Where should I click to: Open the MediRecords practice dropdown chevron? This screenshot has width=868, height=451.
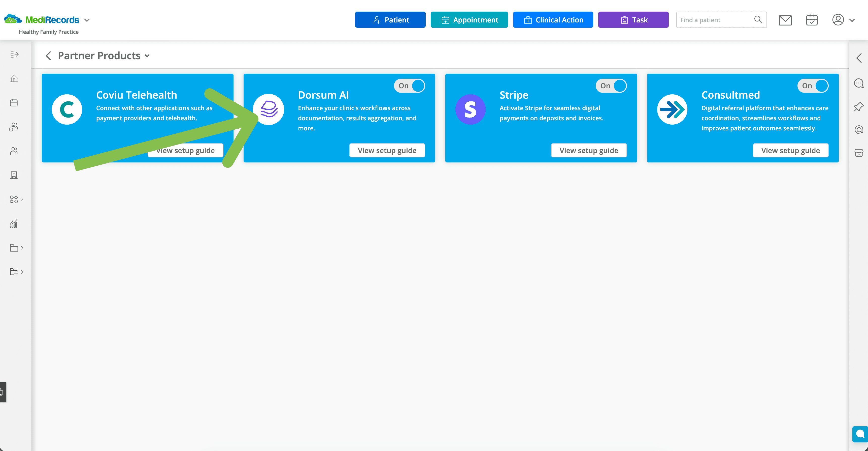tap(87, 20)
